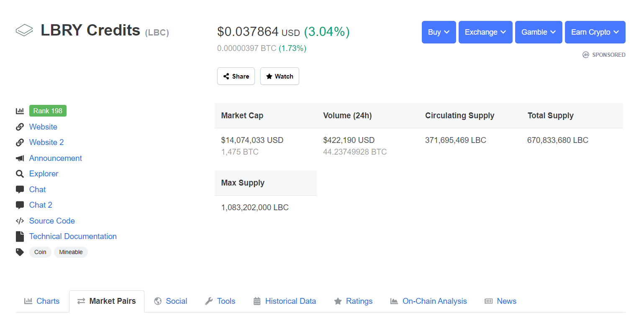Image resolution: width=644 pixels, height=318 pixels.
Task: Open the Buy dropdown menu
Action: pos(439,32)
